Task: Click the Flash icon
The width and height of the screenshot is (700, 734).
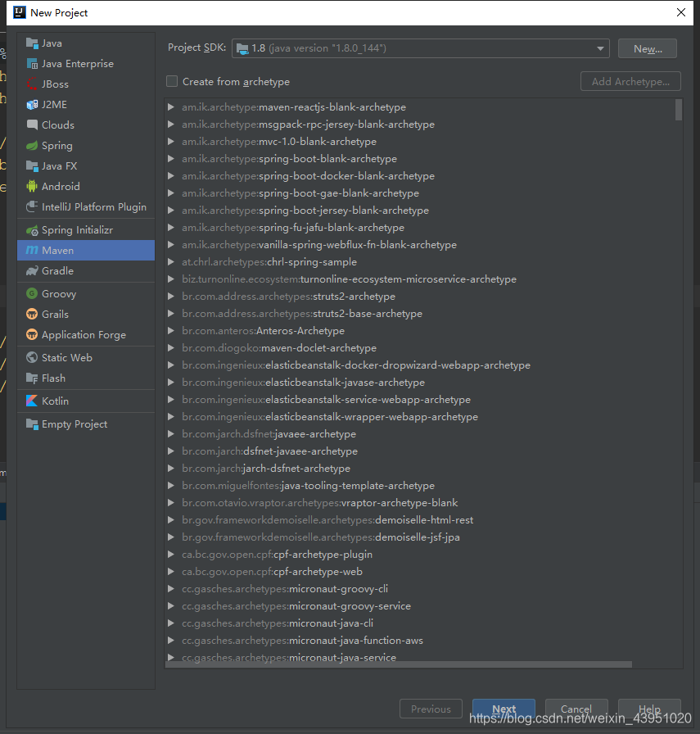Action: click(x=32, y=378)
